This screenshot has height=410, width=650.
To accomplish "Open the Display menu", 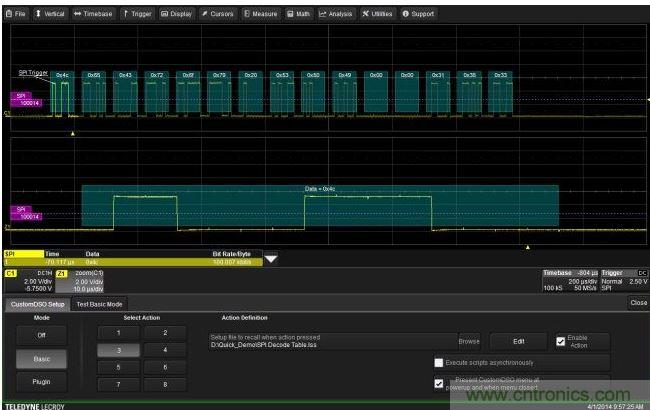I will (x=178, y=14).
